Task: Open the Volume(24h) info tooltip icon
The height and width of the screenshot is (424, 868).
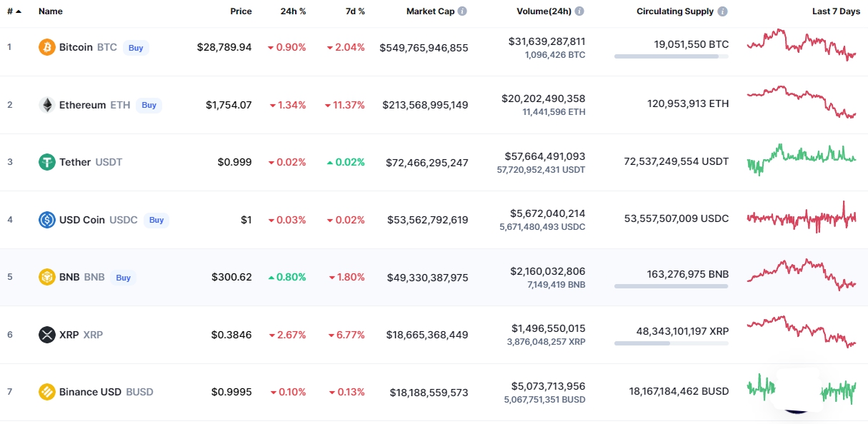Action: 579,11
